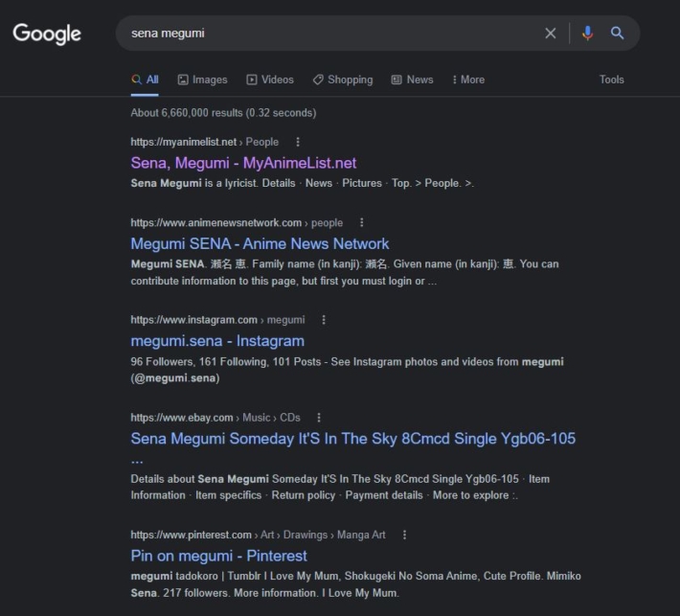Click the About 6,660,000 results text
This screenshot has width=680, height=616.
point(223,113)
